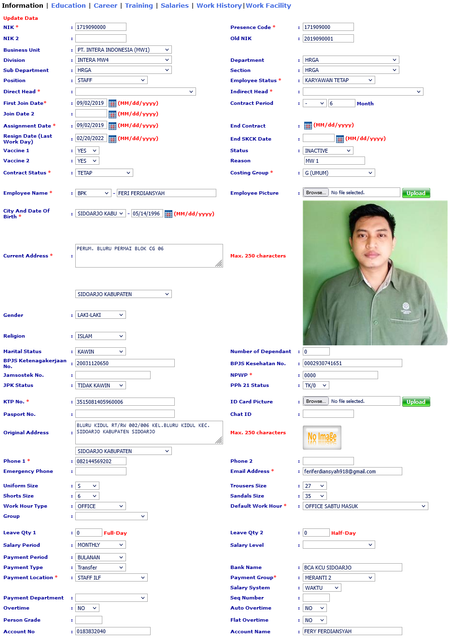Change the Status dropdown from INACTIVE
Viewport: 450px width, 640px height.
click(328, 151)
